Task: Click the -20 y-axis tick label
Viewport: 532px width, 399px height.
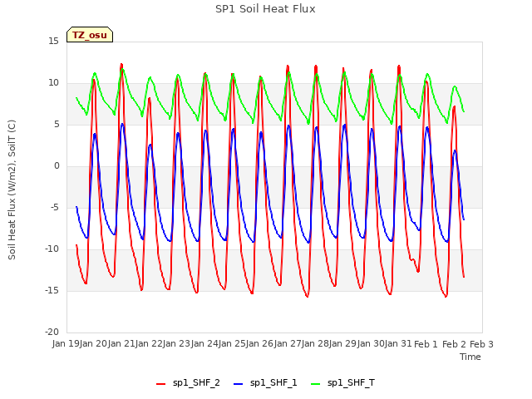Action: (52, 332)
